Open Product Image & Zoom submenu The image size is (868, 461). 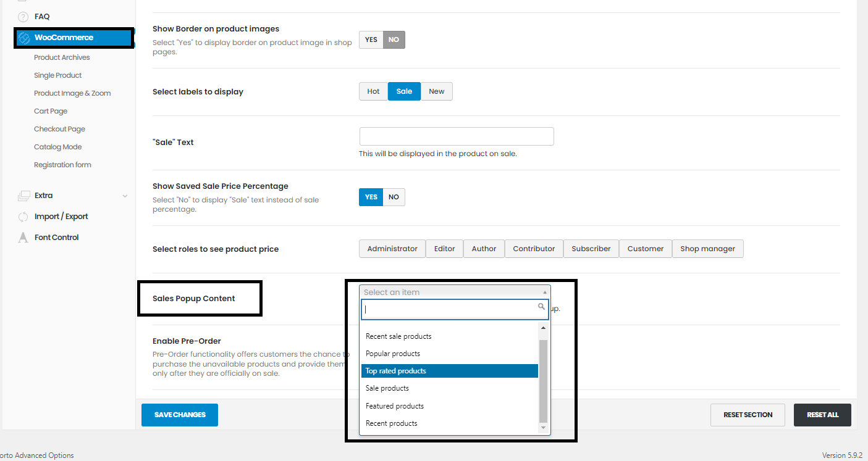pos(72,93)
